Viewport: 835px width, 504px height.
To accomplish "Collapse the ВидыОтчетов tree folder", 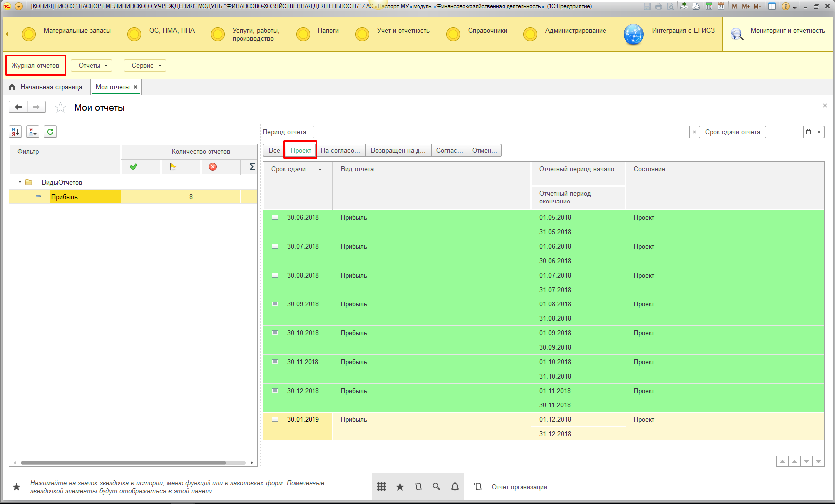I will click(20, 182).
